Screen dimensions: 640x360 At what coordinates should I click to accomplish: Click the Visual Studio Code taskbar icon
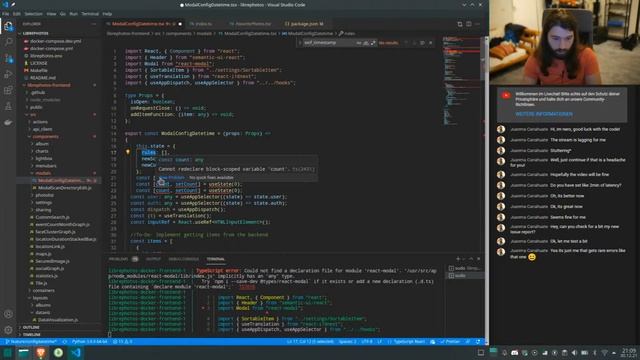click(76, 353)
